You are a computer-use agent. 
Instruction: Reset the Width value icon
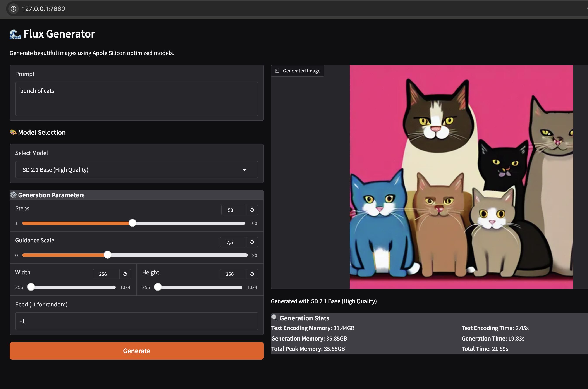[125, 274]
